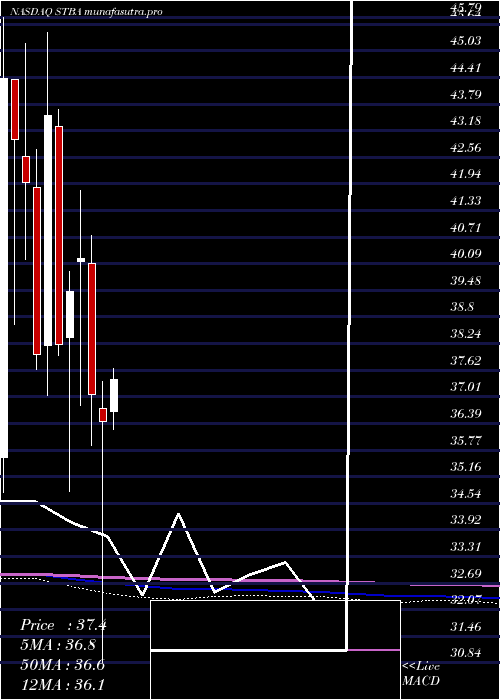Click the 35.77 price axis label

(x=466, y=440)
